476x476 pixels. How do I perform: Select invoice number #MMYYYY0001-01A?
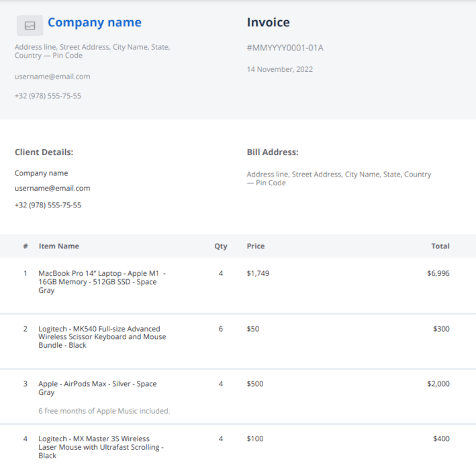click(285, 48)
